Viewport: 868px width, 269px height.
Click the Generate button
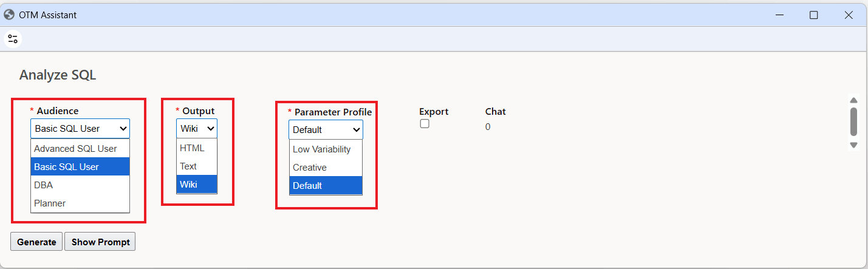tap(36, 242)
